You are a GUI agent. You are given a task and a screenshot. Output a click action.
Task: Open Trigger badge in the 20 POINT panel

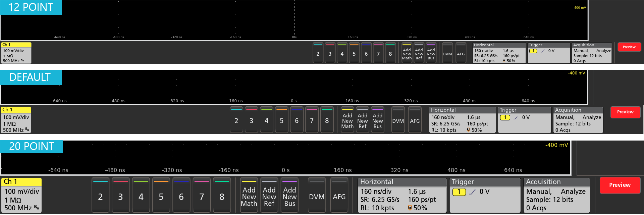[x=485, y=195]
